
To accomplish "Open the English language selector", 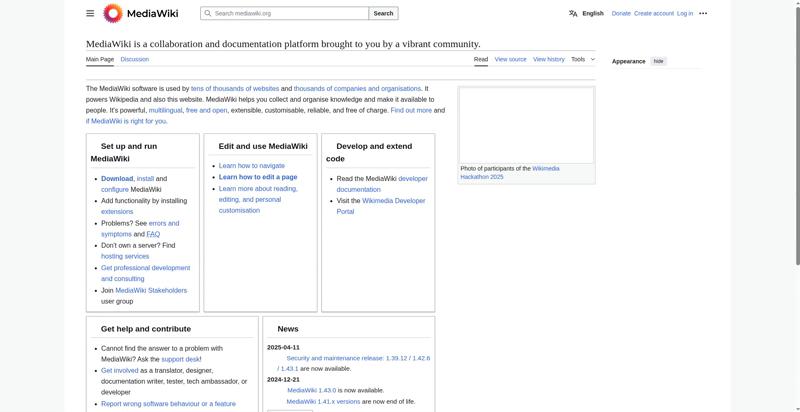I will (x=593, y=14).
